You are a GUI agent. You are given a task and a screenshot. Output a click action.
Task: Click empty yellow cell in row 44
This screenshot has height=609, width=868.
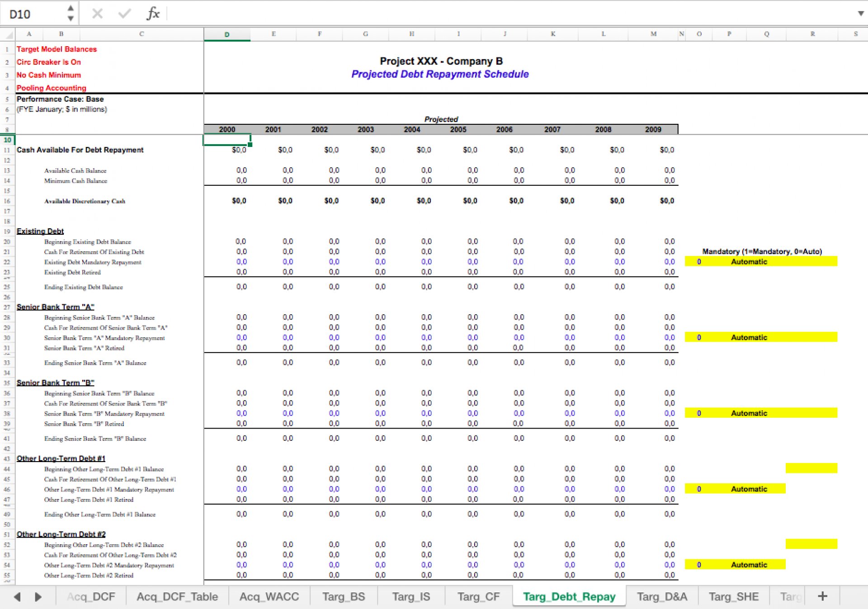[811, 468]
